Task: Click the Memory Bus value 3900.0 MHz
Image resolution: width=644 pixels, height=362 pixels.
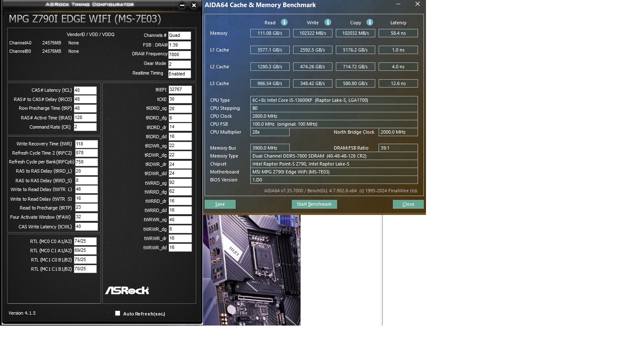Action: point(270,148)
